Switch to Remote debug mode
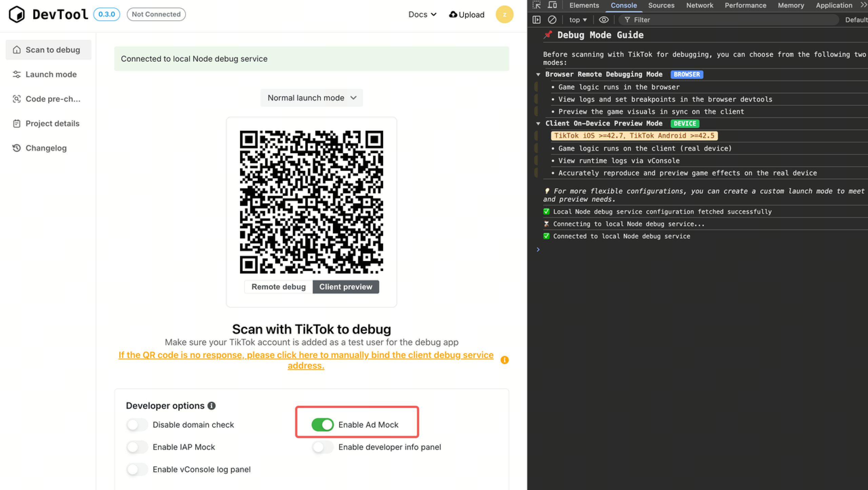This screenshot has width=868, height=490. (x=278, y=287)
